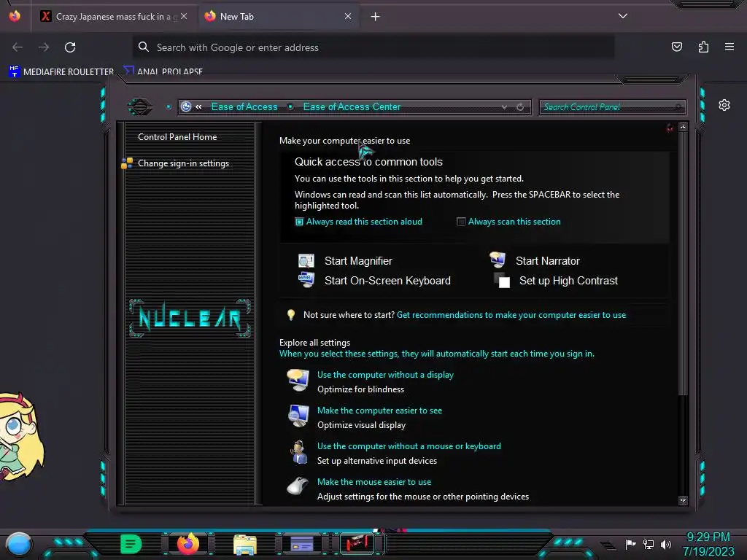The image size is (747, 560).
Task: Select the Ease of Access Center breadcrumb
Action: [x=352, y=106]
